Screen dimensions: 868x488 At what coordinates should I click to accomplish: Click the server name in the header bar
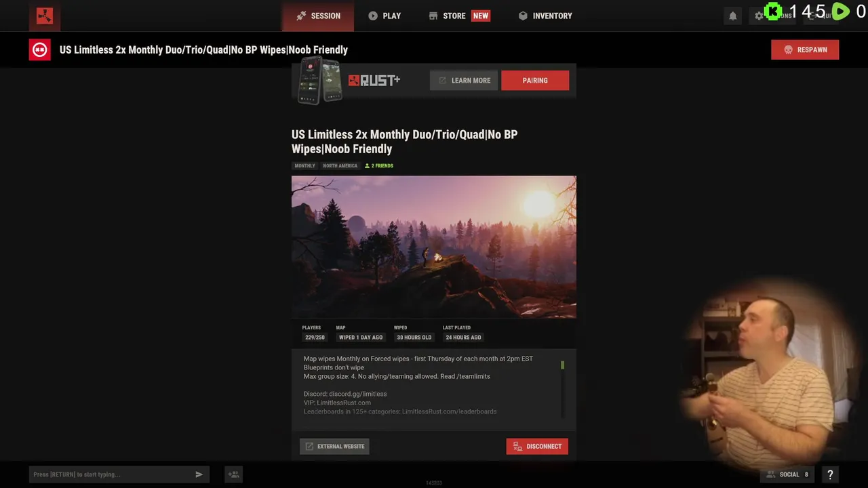coord(203,49)
